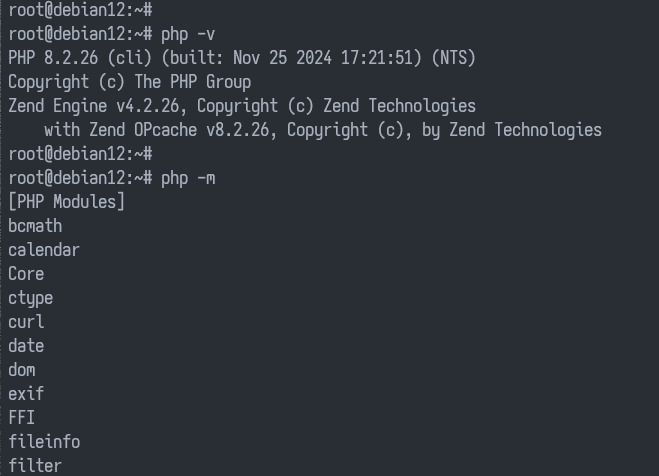Click the fileinfo module entry
The image size is (659, 476).
44,442
